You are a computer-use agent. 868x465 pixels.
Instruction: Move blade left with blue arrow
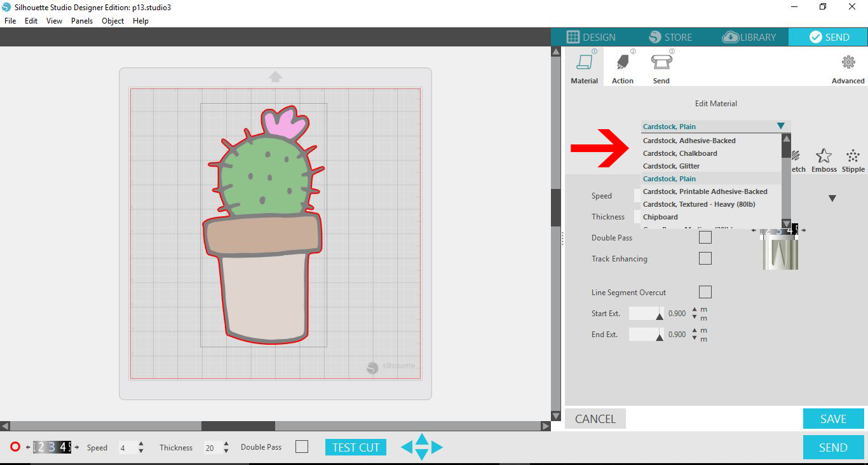(407, 447)
